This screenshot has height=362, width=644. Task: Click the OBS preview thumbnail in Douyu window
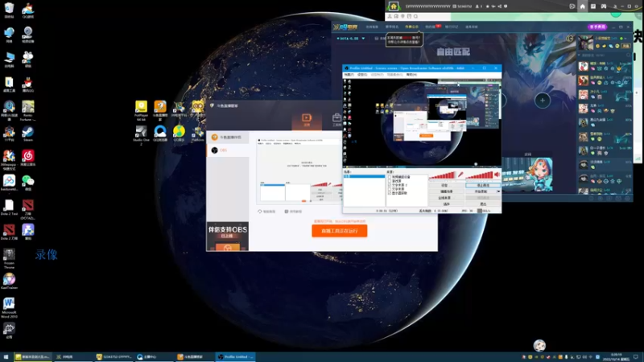click(x=299, y=171)
